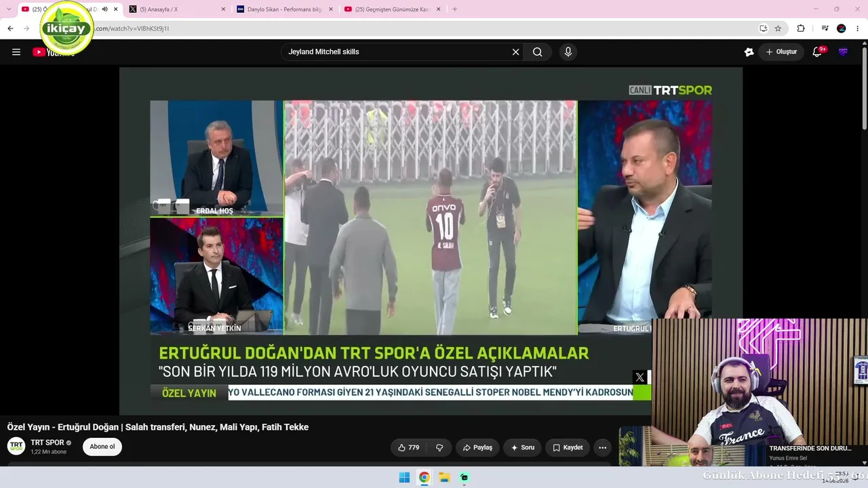Viewport: 868px width, 488px height.
Task: Open the TRT SPOR channel name link
Action: 47,443
